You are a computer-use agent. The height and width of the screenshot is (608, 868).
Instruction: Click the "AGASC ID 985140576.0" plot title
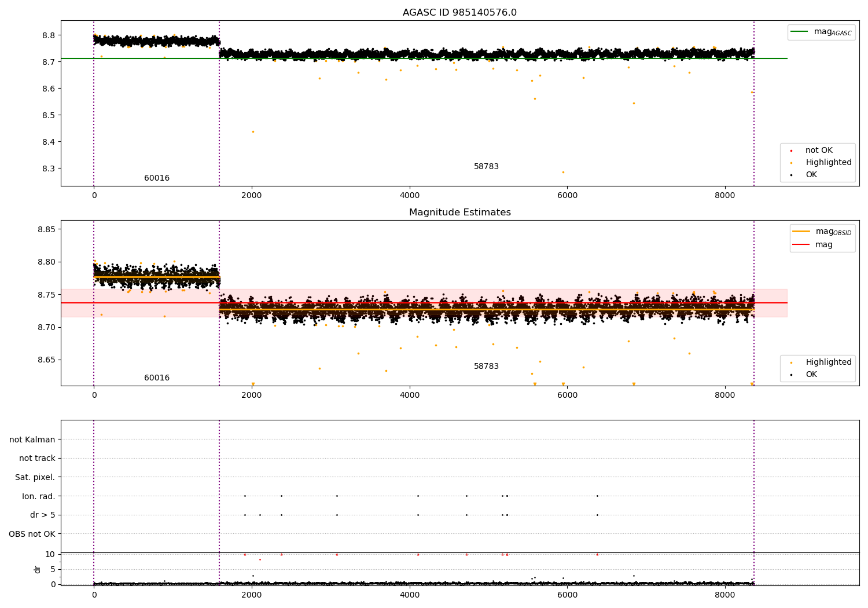coord(459,13)
